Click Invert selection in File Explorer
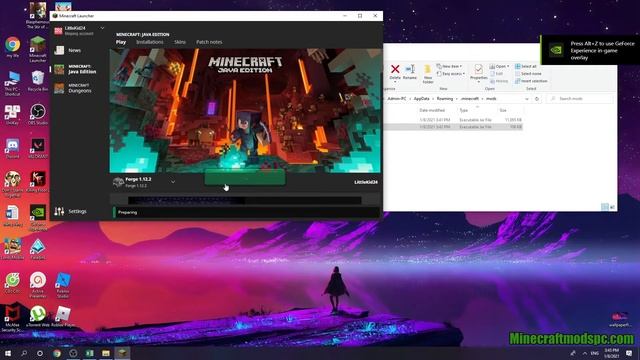The height and width of the screenshot is (360, 640). 531,81
